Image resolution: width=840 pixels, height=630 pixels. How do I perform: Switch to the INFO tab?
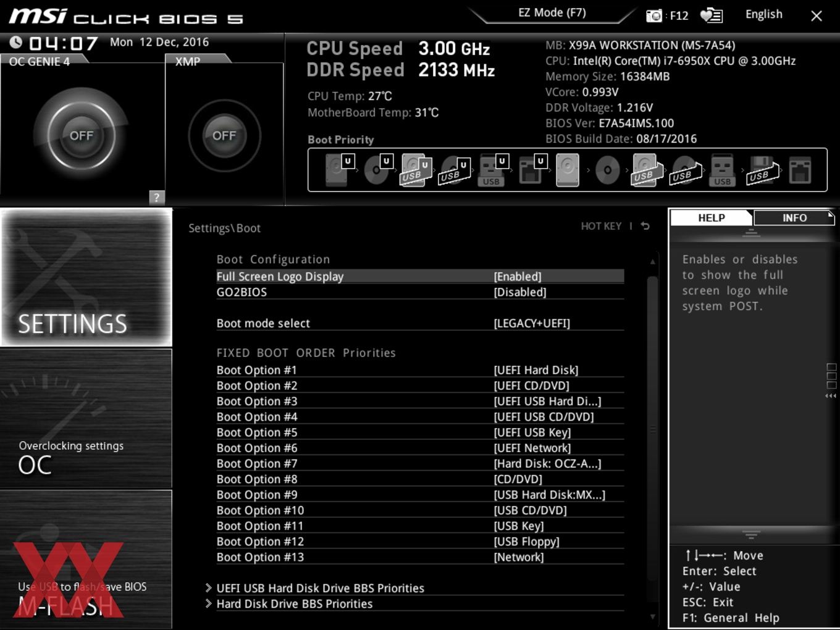[x=794, y=218]
